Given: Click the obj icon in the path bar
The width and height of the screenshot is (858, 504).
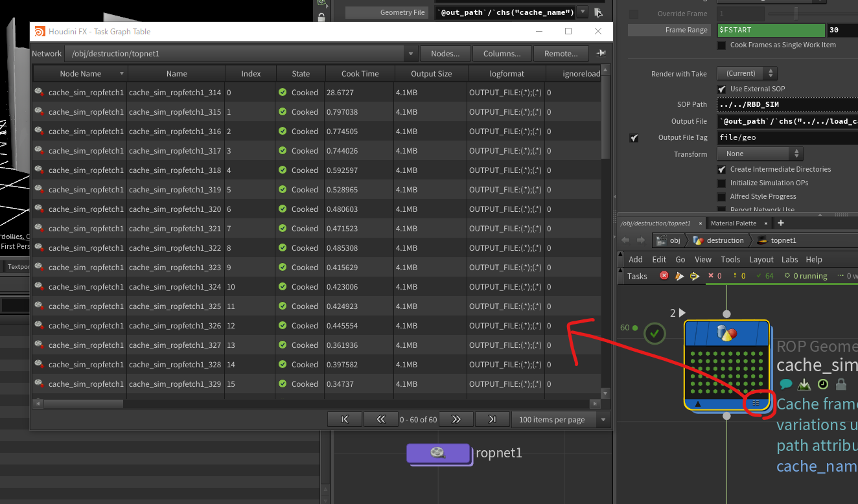Looking at the screenshot, I should click(661, 240).
